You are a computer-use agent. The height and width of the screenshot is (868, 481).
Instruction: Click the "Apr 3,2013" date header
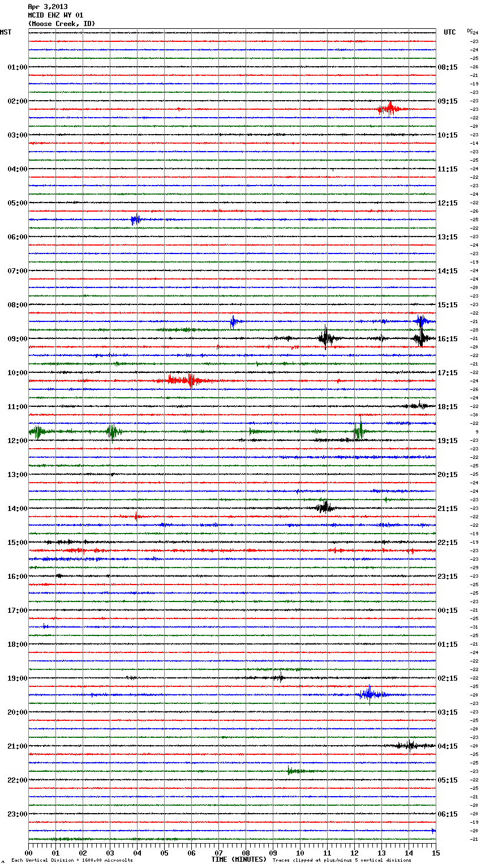[48, 7]
